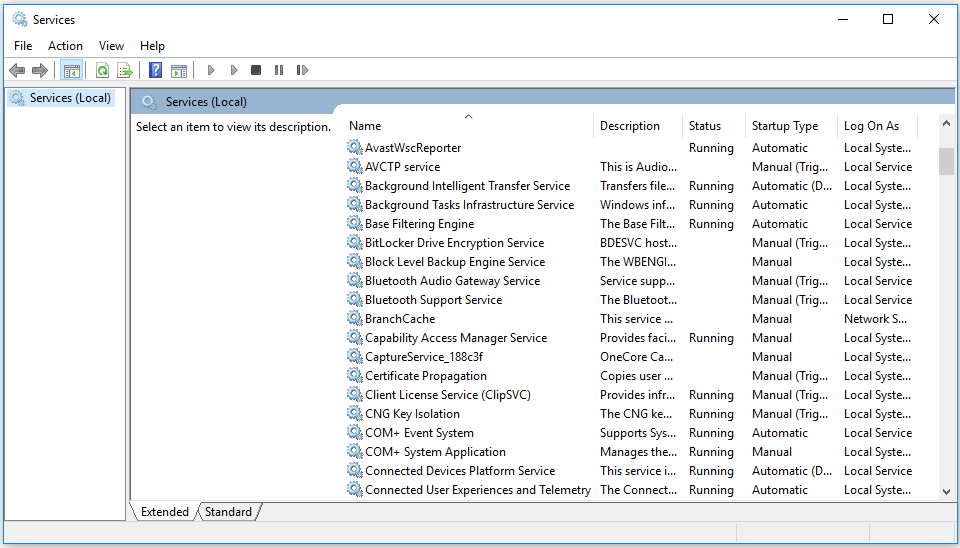This screenshot has height=548, width=960.
Task: Click the scrollbar up arrow
Action: 946,124
